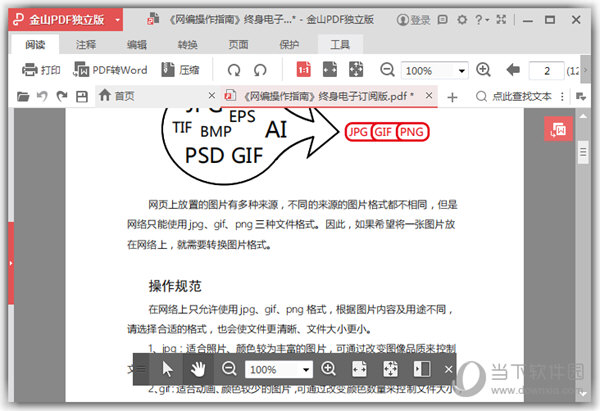Image resolution: width=600 pixels, height=411 pixels.
Task: Rotate page clockwise with first rotate icon
Action: (234, 70)
